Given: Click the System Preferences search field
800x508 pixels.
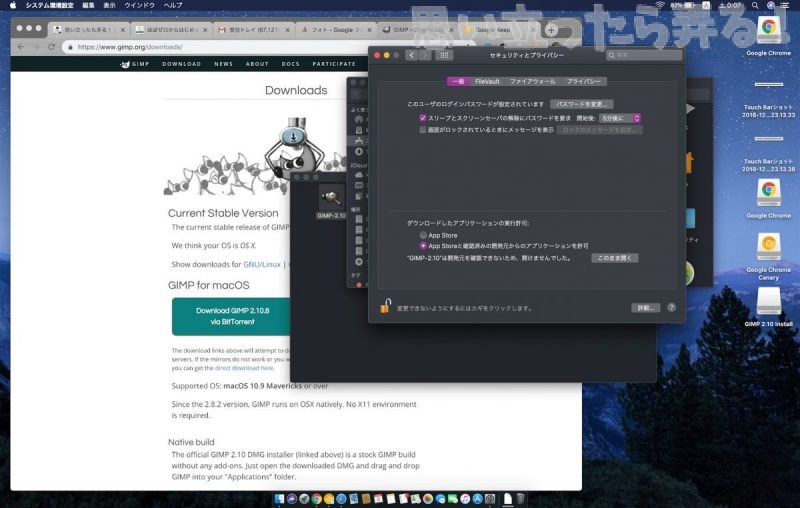Looking at the screenshot, I should [645, 55].
